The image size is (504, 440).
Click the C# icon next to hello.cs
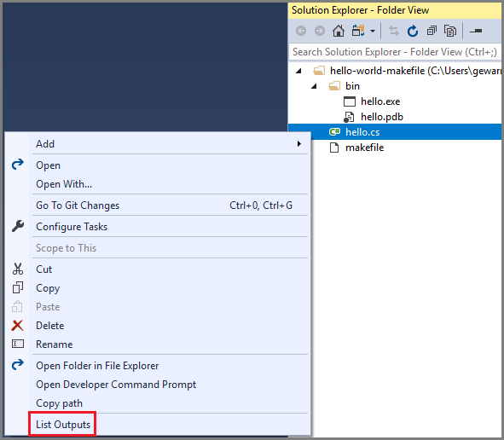[x=334, y=132]
